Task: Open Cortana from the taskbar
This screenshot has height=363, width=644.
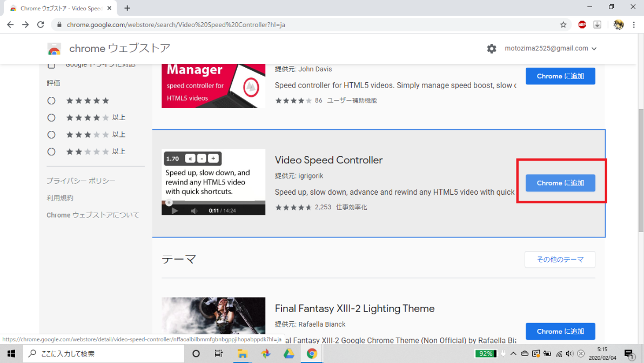Action: tap(196, 354)
